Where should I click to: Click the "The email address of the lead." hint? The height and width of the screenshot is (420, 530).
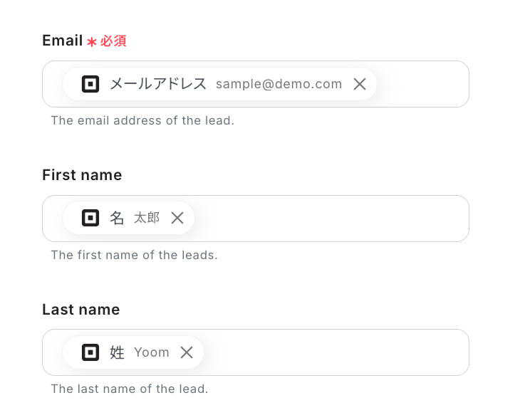pos(142,120)
